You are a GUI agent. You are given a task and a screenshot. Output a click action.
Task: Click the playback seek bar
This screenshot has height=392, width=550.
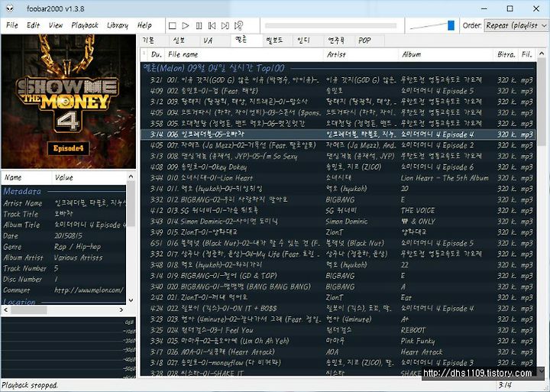[x=331, y=26]
